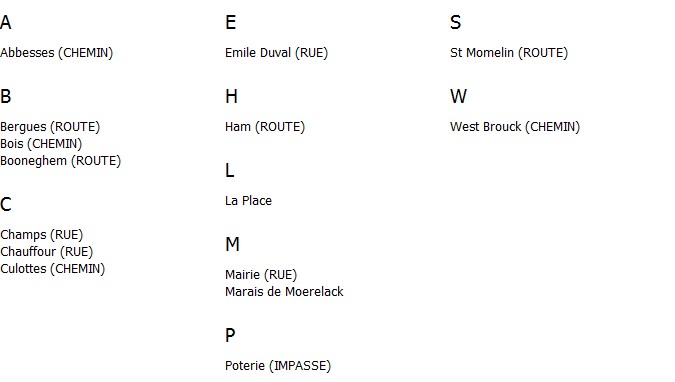This screenshot has height=382, width=675.
Task: Click the letter M section heading
Action: 232,245
